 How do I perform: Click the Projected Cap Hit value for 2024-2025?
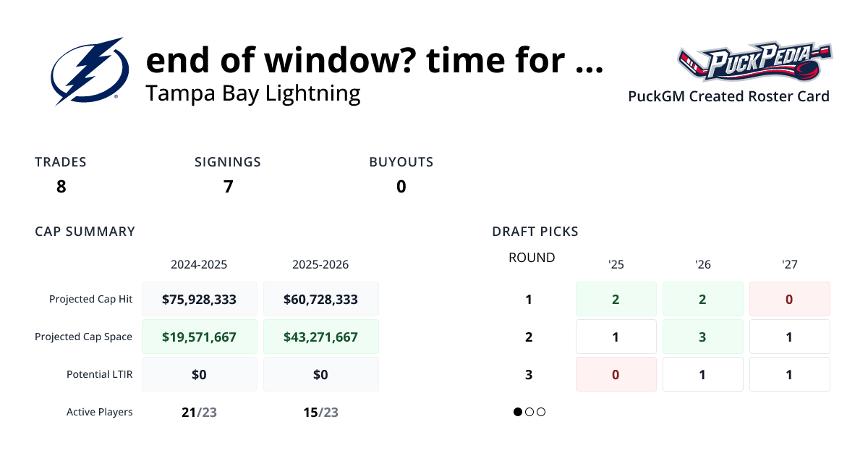coord(200,298)
